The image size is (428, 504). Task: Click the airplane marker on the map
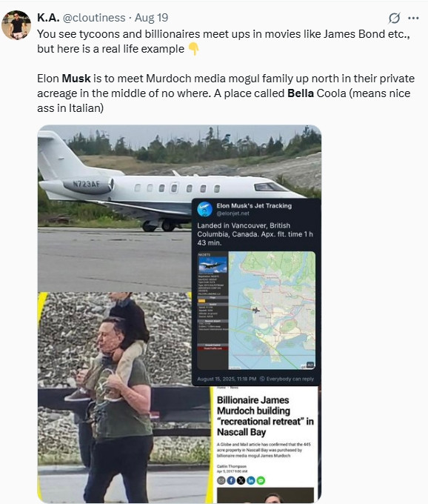(x=256, y=310)
